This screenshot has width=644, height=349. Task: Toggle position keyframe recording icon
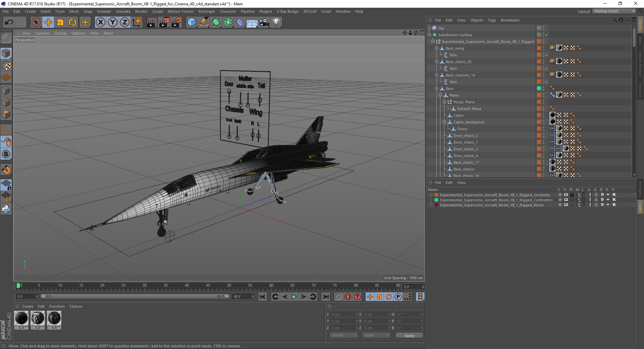pos(370,297)
